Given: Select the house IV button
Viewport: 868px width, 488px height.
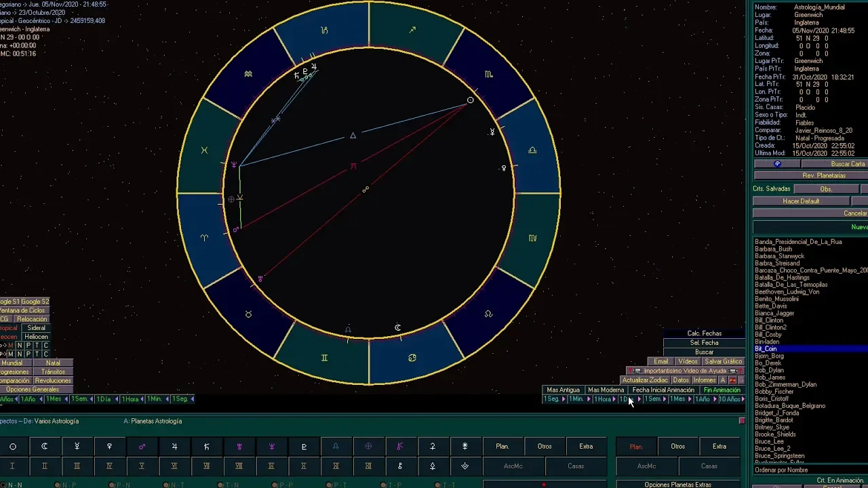Looking at the screenshot, I should (x=109, y=466).
